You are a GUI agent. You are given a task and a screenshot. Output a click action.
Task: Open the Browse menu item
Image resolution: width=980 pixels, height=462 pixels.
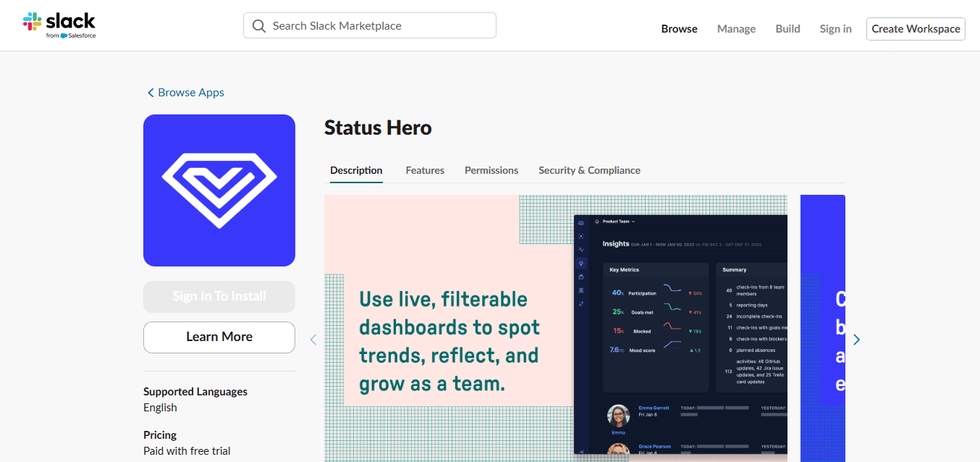680,29
